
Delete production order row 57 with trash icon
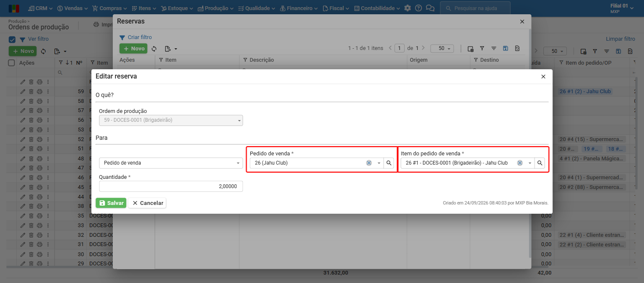[31, 110]
